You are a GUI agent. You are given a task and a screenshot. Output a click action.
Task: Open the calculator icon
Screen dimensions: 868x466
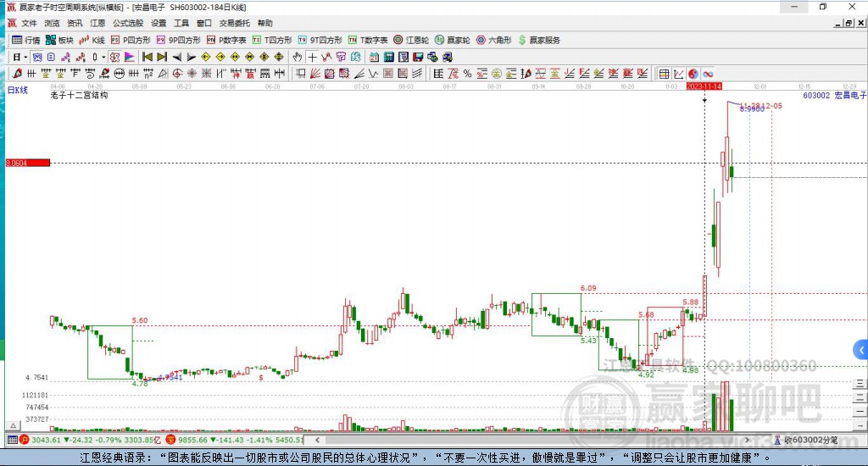[388, 57]
